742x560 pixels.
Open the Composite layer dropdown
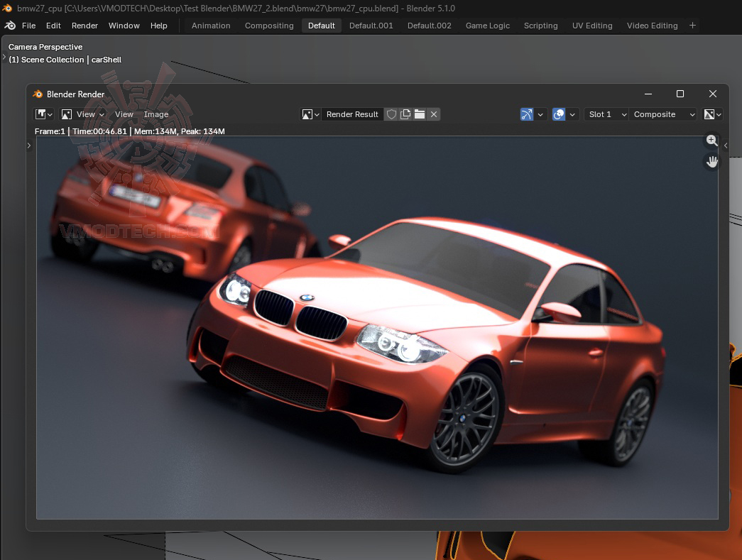click(663, 114)
